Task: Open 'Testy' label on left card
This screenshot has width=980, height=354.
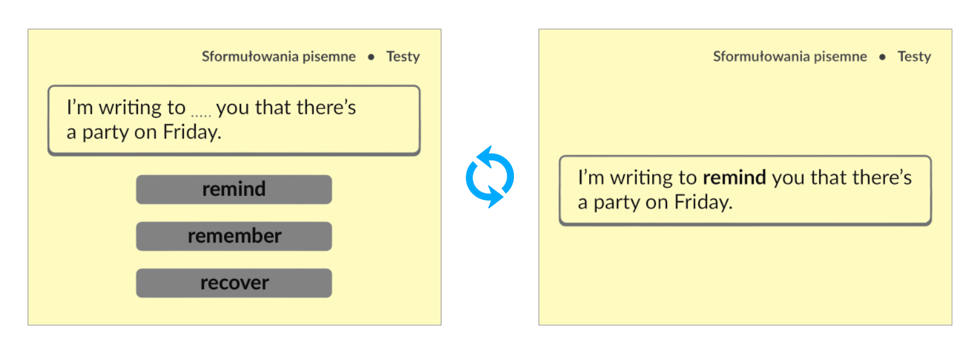Action: (403, 57)
